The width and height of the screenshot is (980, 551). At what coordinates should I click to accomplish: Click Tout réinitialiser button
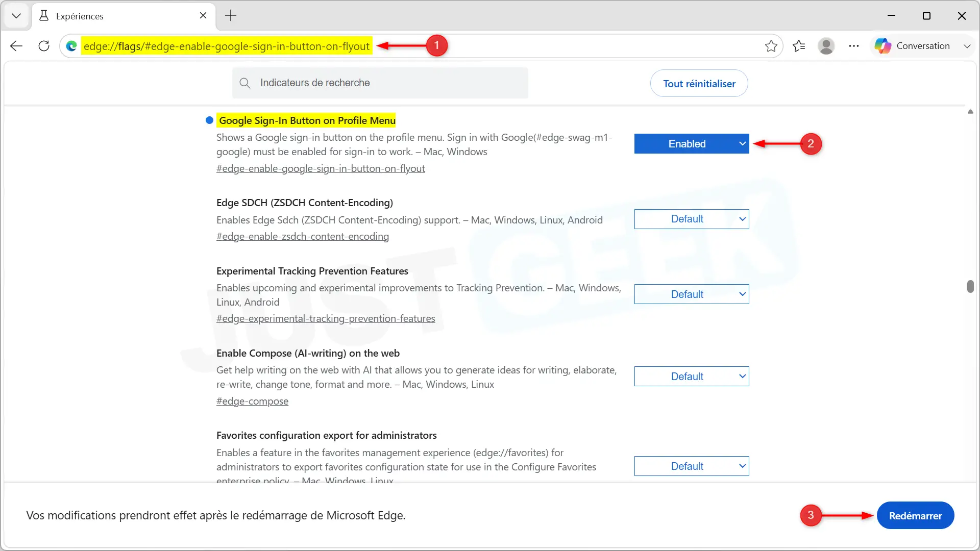pos(699,84)
